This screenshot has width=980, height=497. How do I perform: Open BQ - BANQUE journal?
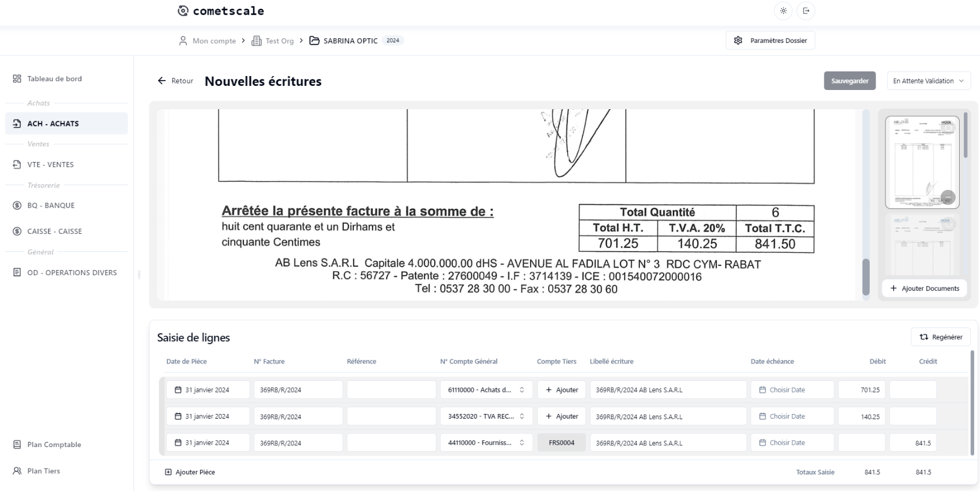[x=51, y=206]
